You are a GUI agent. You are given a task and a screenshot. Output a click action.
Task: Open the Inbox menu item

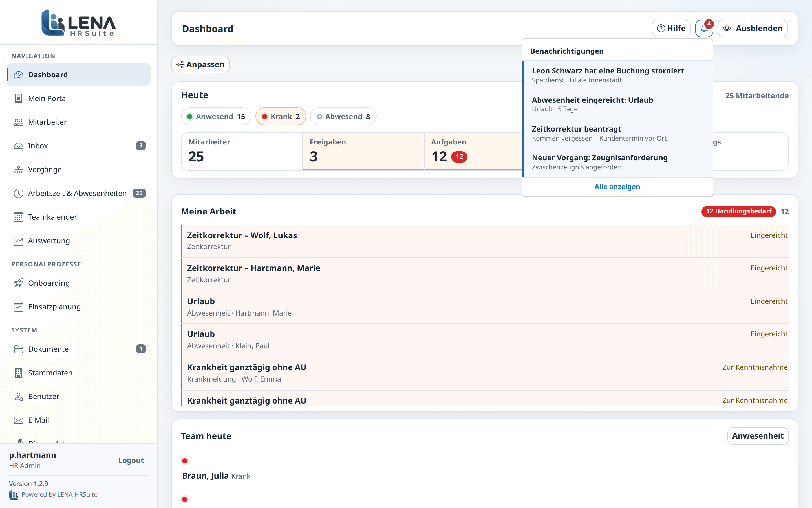tap(78, 146)
